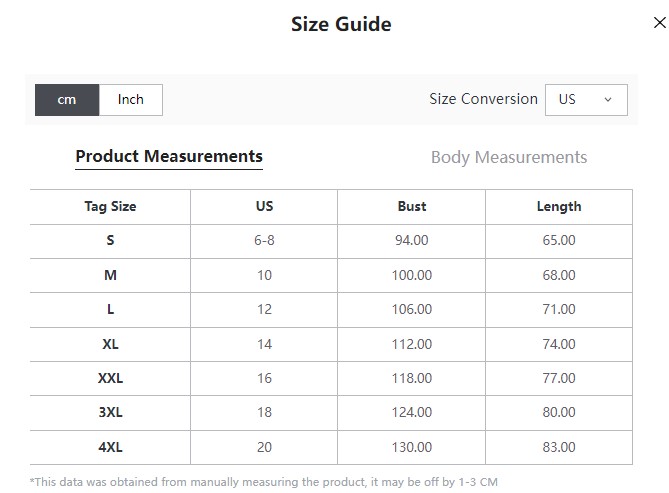Select the Product Measurements tab

point(169,157)
